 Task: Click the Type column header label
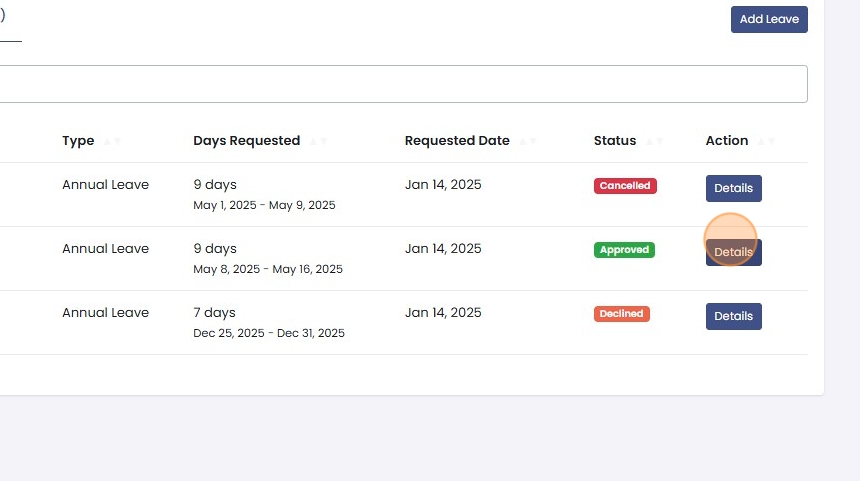coord(78,141)
